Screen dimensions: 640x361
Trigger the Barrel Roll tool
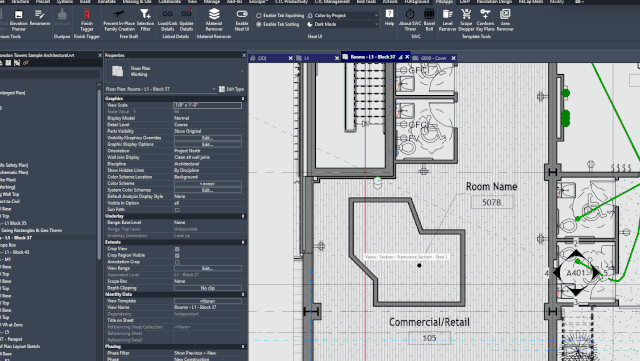(x=429, y=20)
